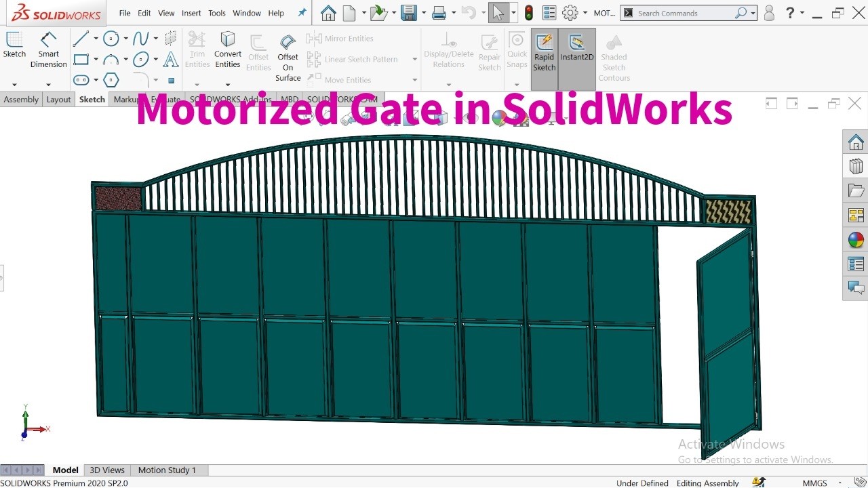Image resolution: width=868 pixels, height=488 pixels.
Task: Open the Appearances, Scenes and Decals pane
Action: point(856,240)
